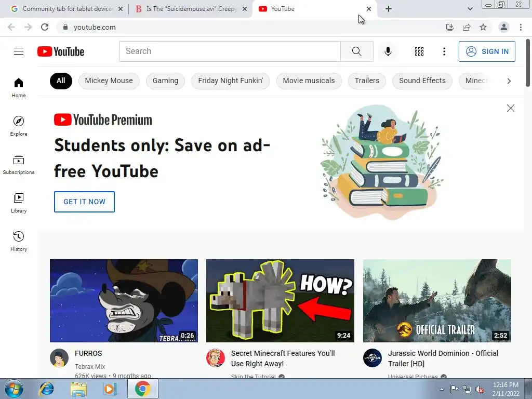Close the Community tab for tablet tab
Screen dimensions: 532x399
121,9
